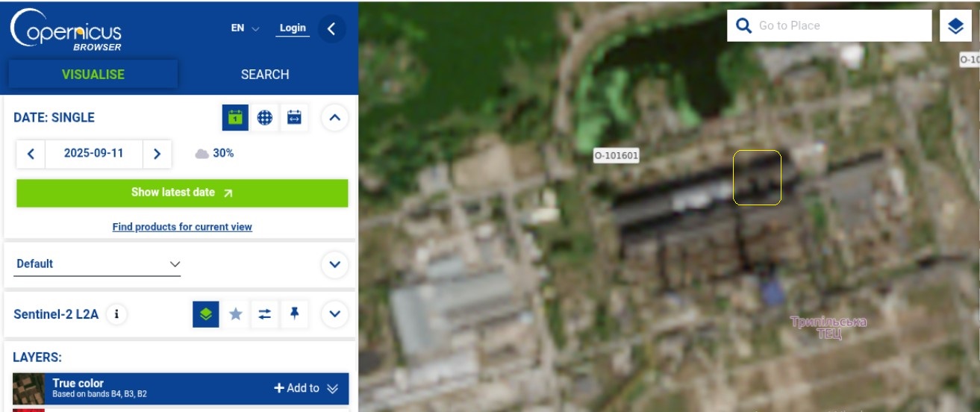Toggle the highlighted Sentinel-2 layers icon

206,314
